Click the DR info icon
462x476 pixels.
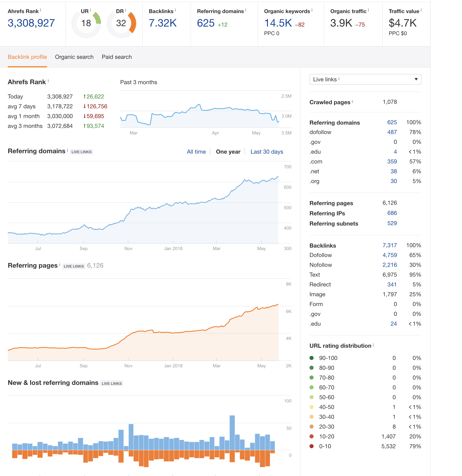point(125,10)
